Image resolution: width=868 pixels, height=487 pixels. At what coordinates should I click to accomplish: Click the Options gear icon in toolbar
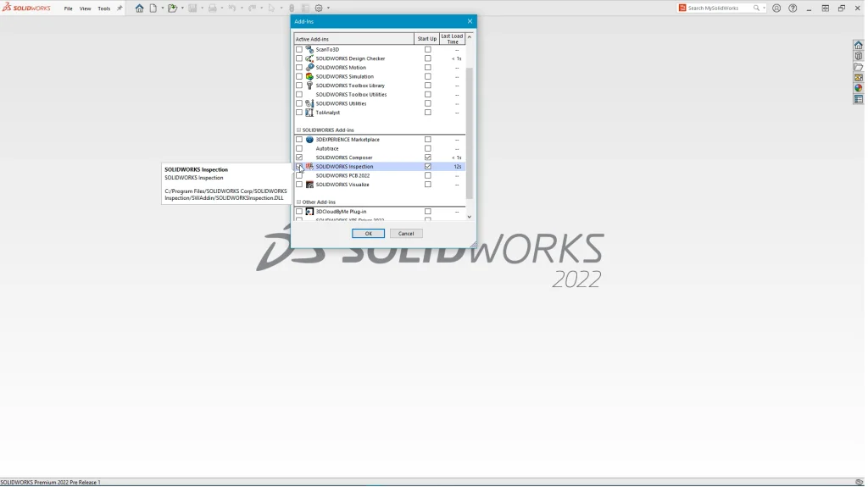pyautogui.click(x=319, y=8)
